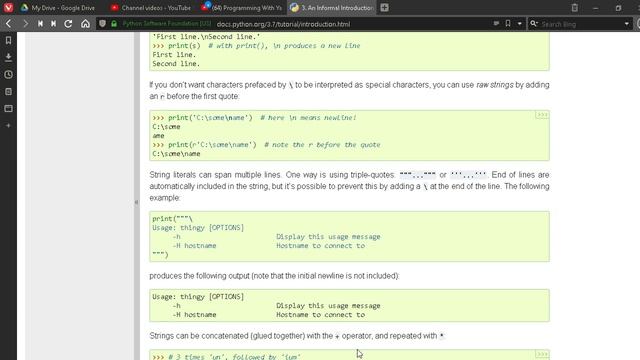Click 'Strings can be concatenated' paragraph
The image size is (640, 360).
tap(297, 336)
